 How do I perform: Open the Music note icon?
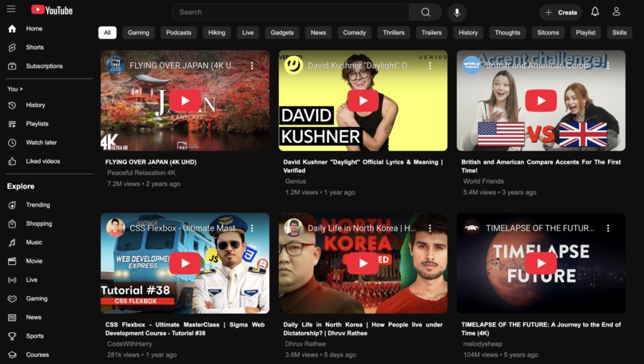12,243
